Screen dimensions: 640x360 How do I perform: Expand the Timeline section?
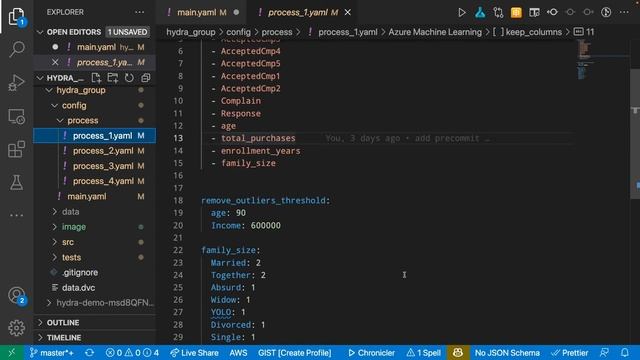pos(40,338)
